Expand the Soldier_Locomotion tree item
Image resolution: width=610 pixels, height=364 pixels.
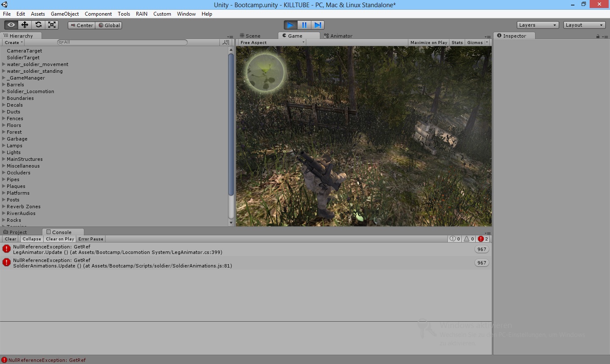pos(4,91)
